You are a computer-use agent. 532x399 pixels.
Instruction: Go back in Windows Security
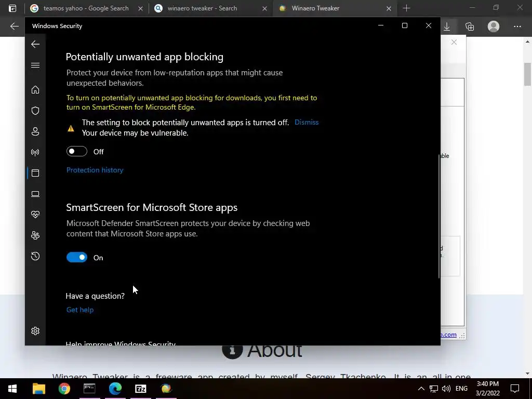click(x=35, y=44)
